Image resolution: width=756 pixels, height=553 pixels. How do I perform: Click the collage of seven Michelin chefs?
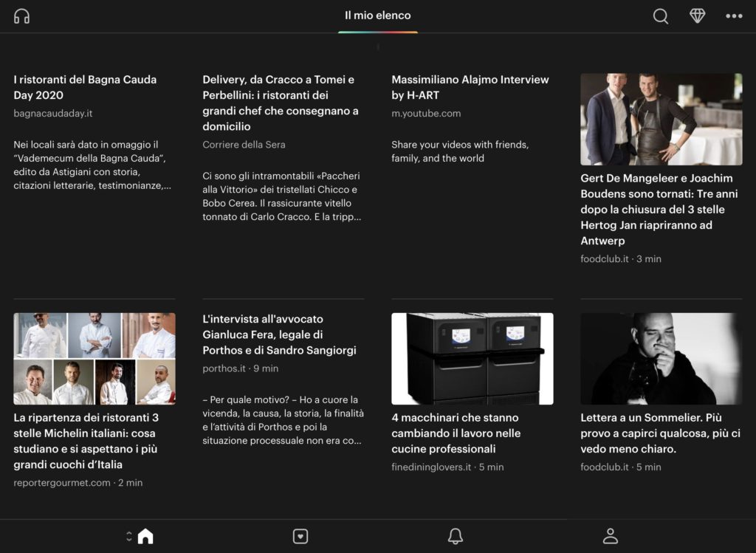pyautogui.click(x=94, y=359)
